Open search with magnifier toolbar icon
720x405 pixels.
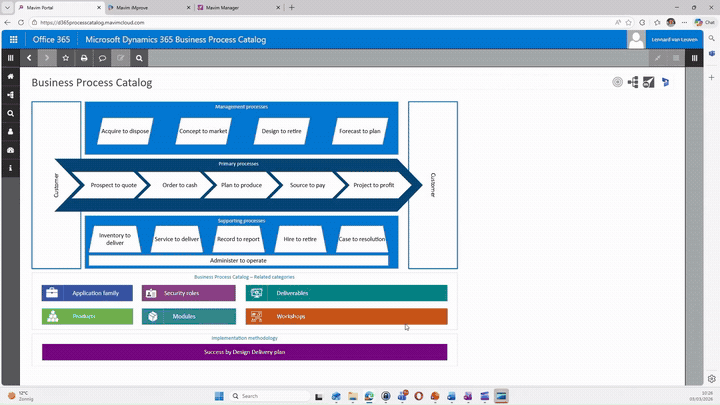tap(139, 58)
